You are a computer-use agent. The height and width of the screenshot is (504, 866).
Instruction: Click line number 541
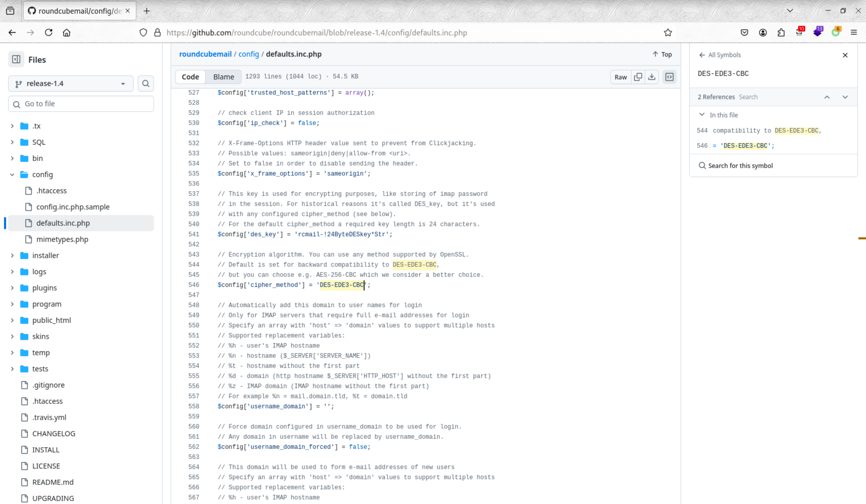(193, 234)
